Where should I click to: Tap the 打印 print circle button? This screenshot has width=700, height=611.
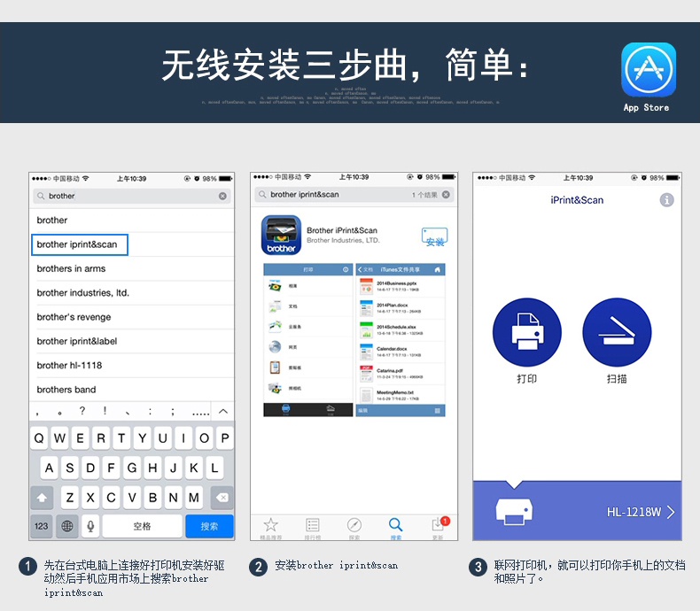[527, 332]
